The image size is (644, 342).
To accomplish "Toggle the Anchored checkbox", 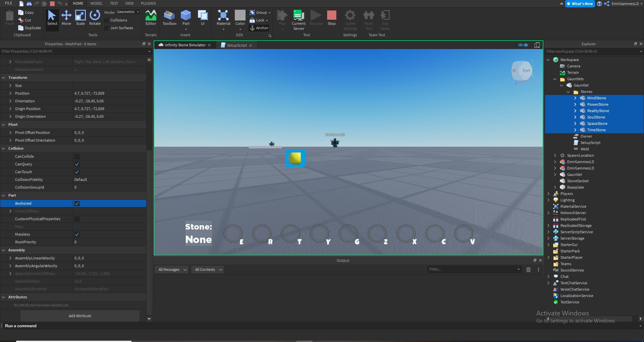I will (77, 203).
